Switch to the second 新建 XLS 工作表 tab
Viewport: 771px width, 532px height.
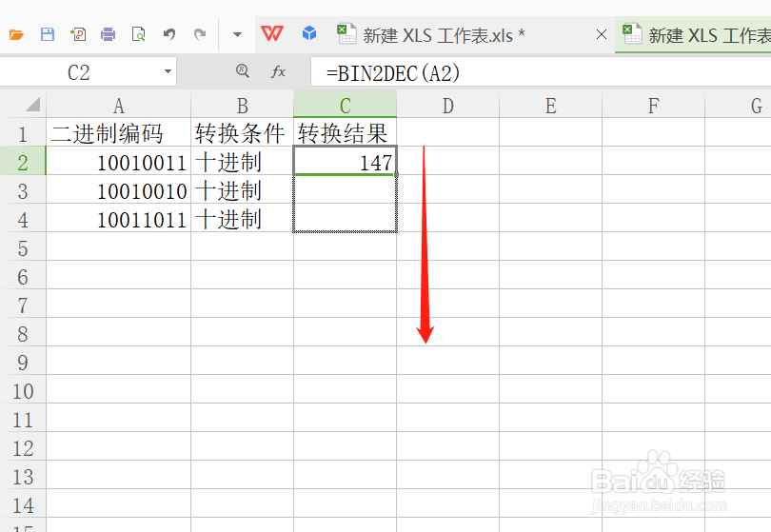coord(694,35)
